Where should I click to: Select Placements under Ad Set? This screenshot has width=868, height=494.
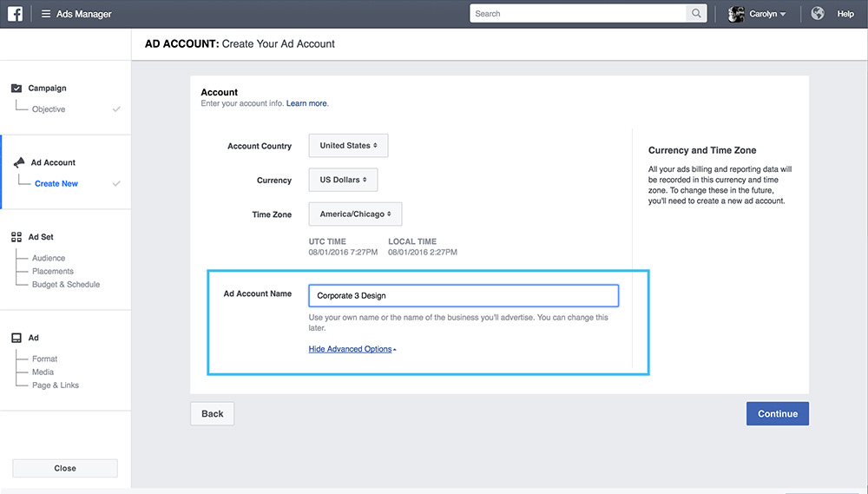[53, 272]
